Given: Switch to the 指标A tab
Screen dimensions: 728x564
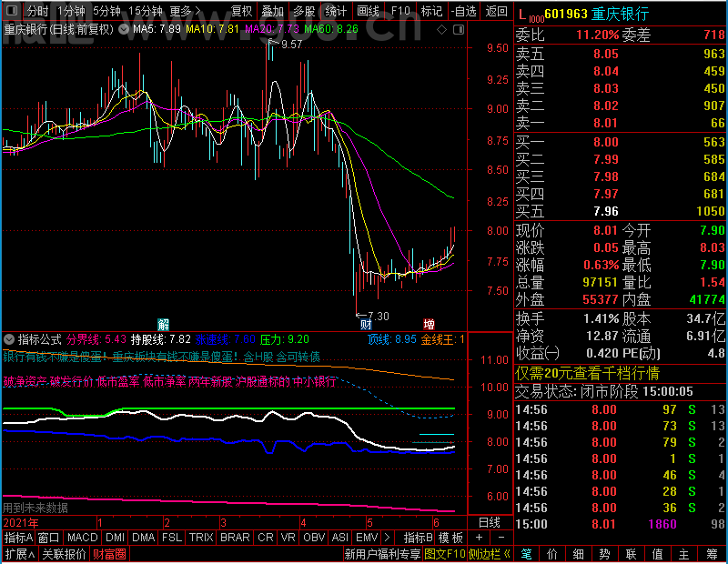Looking at the screenshot, I should point(18,538).
